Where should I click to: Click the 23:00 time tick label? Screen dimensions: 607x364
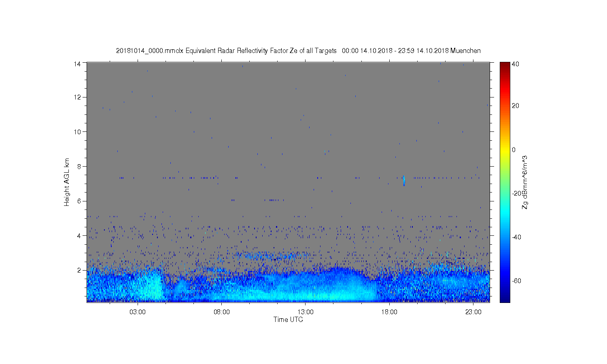(473, 312)
